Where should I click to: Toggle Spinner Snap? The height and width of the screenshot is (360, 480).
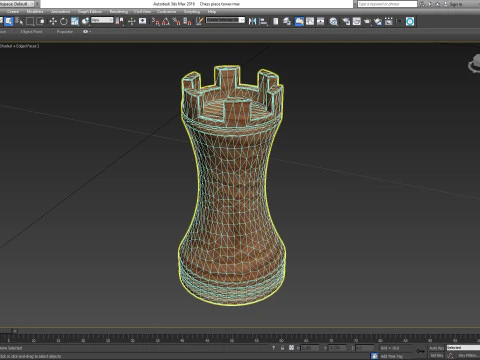point(188,21)
